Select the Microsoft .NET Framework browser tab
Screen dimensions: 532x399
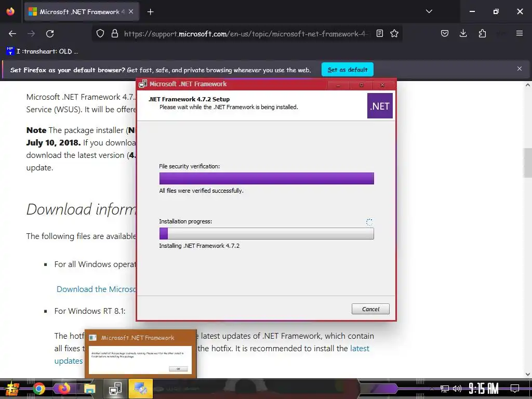(81, 12)
